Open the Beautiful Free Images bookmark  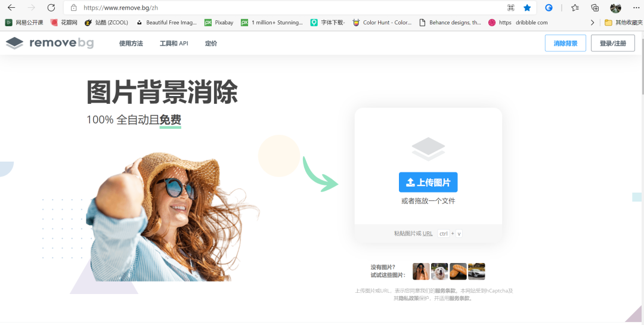[x=167, y=23]
